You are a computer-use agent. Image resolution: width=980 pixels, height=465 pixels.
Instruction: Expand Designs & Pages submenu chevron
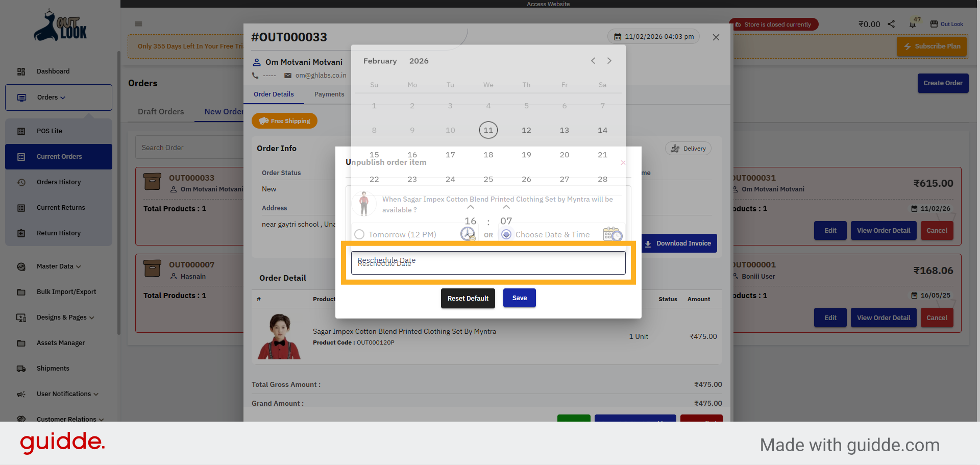tap(92, 318)
